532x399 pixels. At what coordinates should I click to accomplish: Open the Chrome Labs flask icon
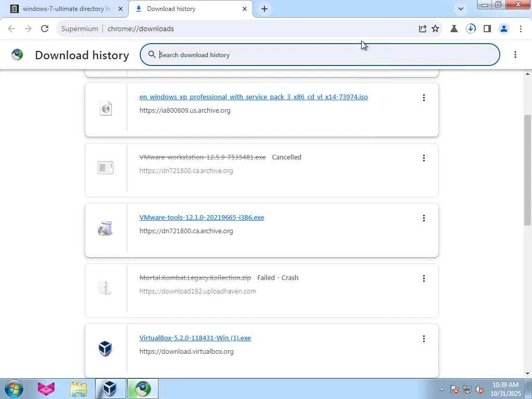click(454, 29)
